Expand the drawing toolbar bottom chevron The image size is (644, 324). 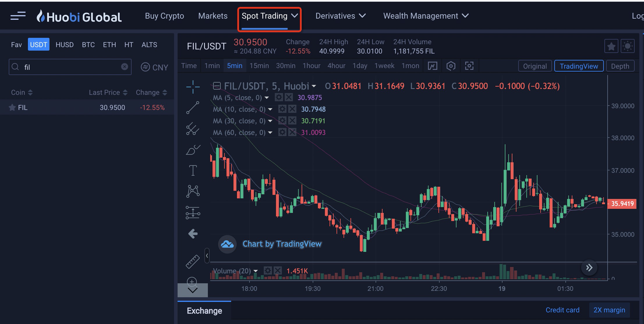click(193, 290)
